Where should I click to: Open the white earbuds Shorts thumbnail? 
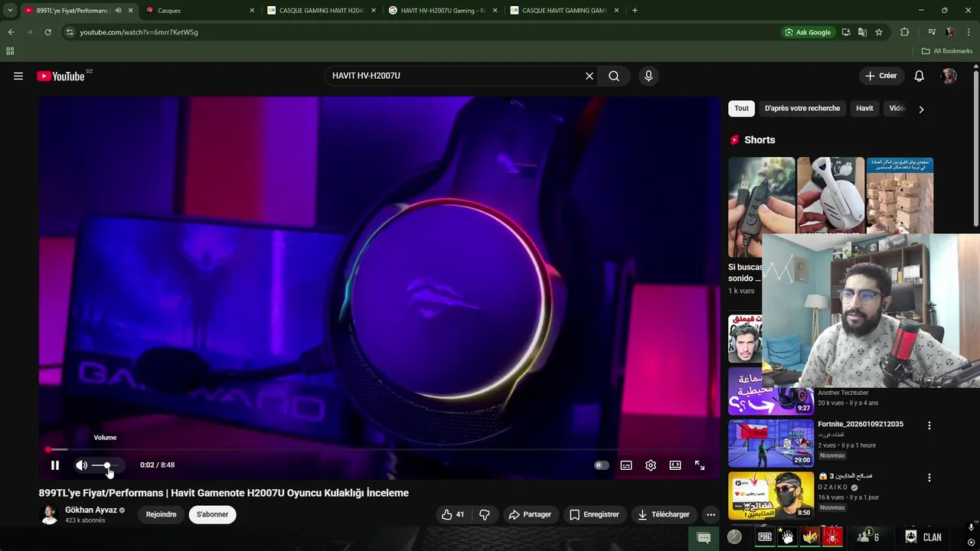tap(831, 195)
